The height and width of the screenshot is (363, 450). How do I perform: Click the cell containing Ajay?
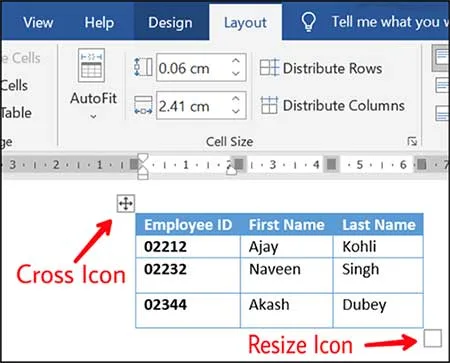[x=287, y=247]
